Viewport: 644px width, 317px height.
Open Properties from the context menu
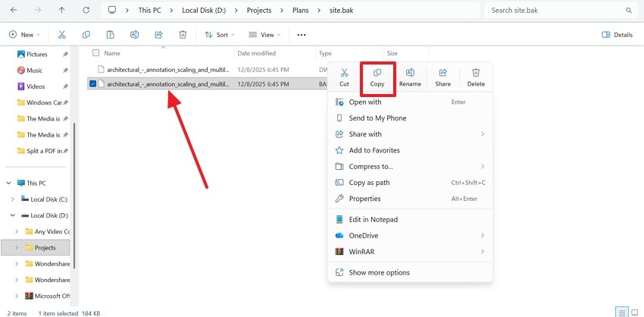pyautogui.click(x=410, y=199)
